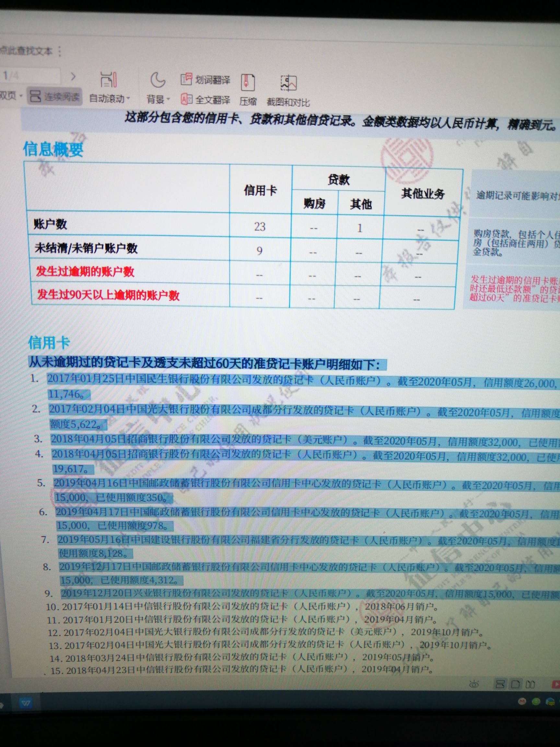Click item 9 兴业银行 entry
Viewport: 560px width, 747px height.
pos(310,595)
